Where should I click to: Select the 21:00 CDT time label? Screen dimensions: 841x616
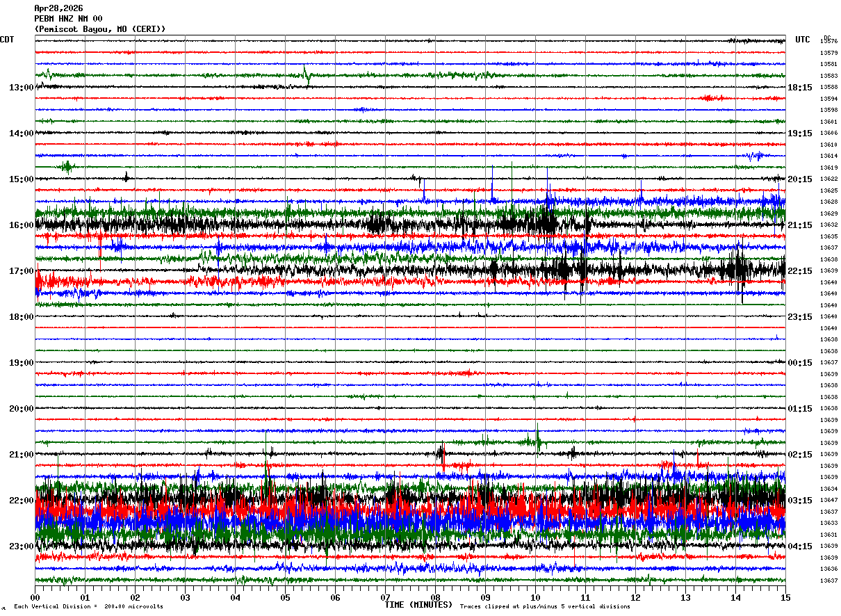(x=22, y=455)
